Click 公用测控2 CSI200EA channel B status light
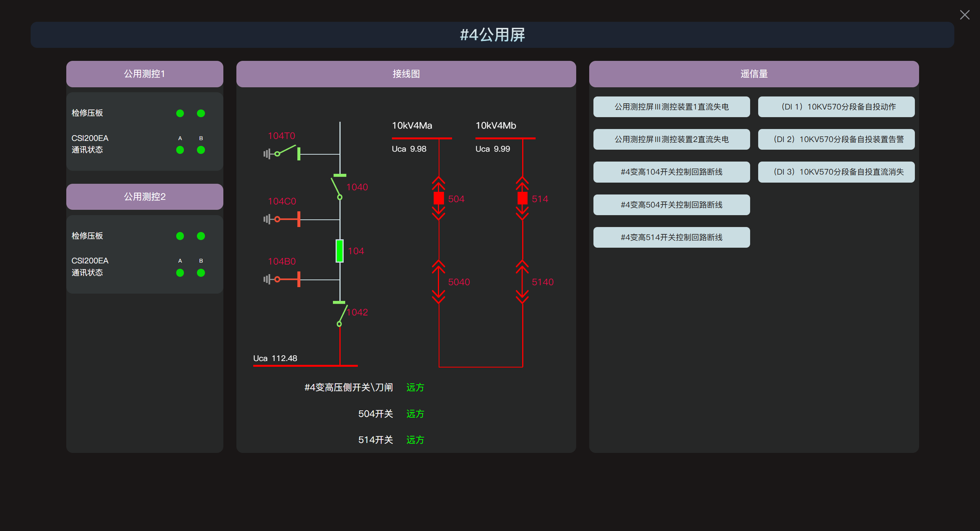 (201, 273)
